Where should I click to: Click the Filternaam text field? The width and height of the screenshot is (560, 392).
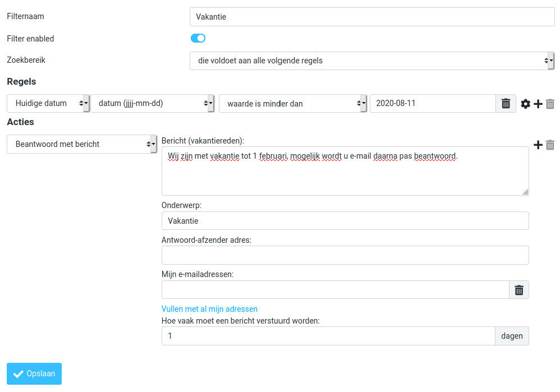[372, 17]
